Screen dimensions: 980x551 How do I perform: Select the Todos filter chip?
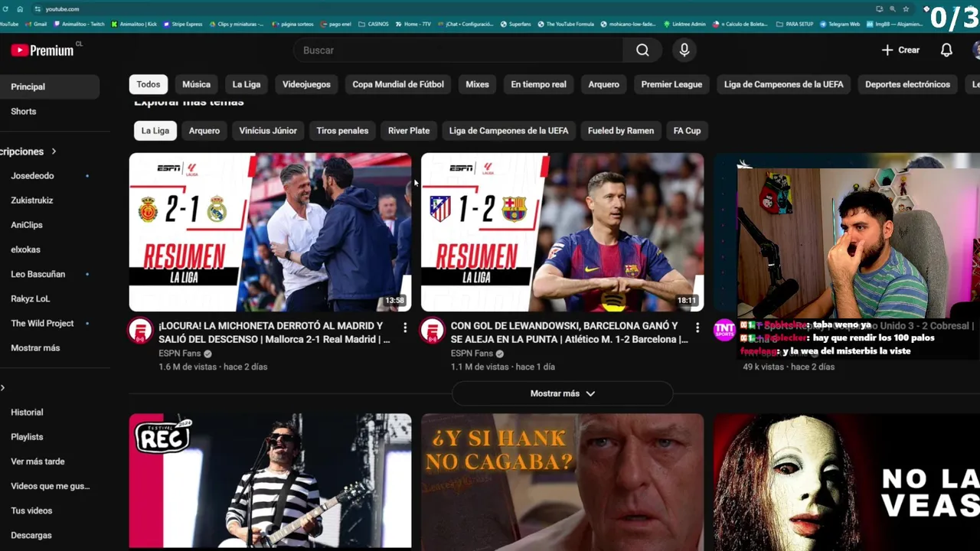point(149,84)
